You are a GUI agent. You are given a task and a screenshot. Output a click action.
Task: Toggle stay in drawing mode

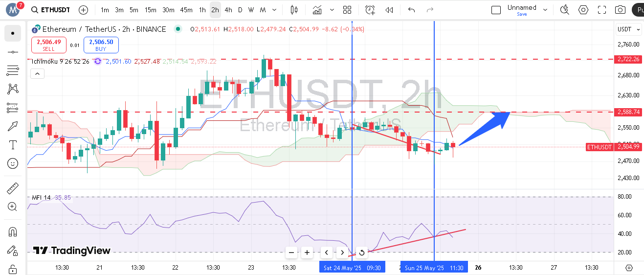[13, 251]
